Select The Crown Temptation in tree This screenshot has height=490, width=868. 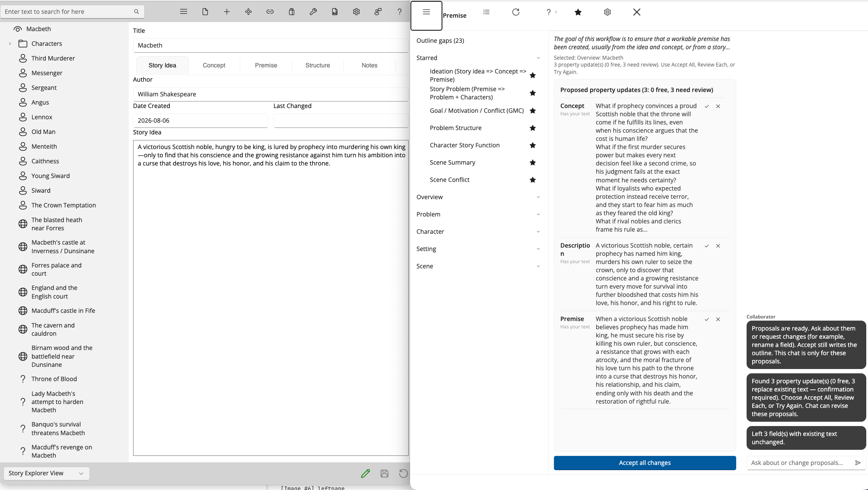pos(64,205)
